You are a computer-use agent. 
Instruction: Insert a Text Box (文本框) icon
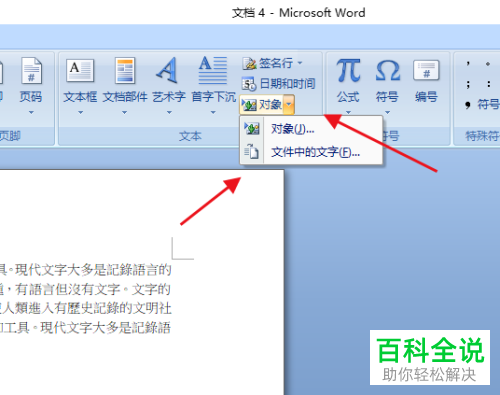tap(80, 70)
